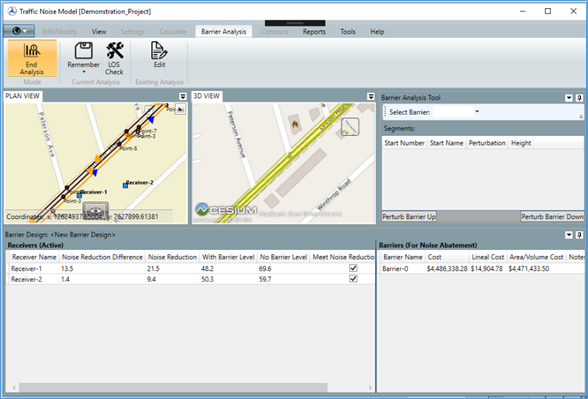
Task: Click the Receiver-2 marker in Plan View
Action: [125, 185]
